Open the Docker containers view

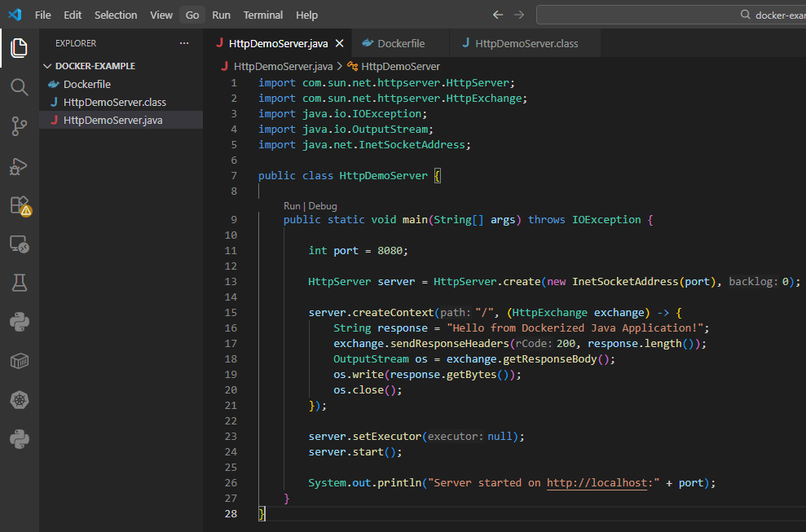point(20,361)
